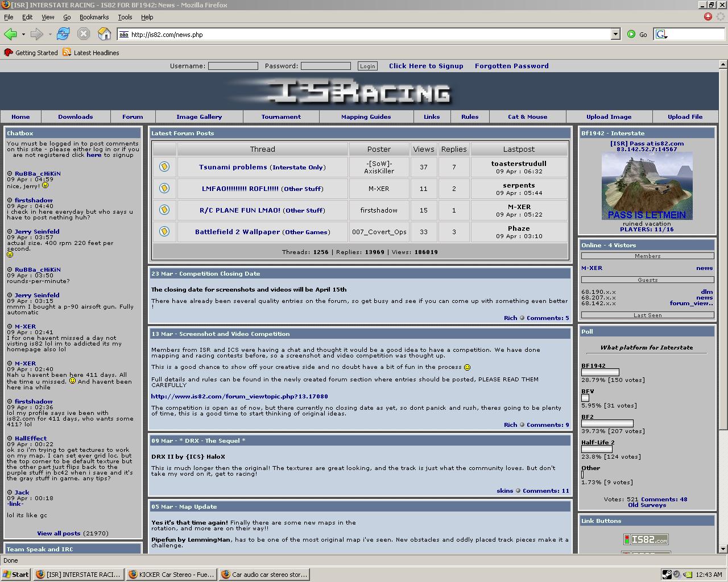
Task: Click the Username input field
Action: [233, 66]
